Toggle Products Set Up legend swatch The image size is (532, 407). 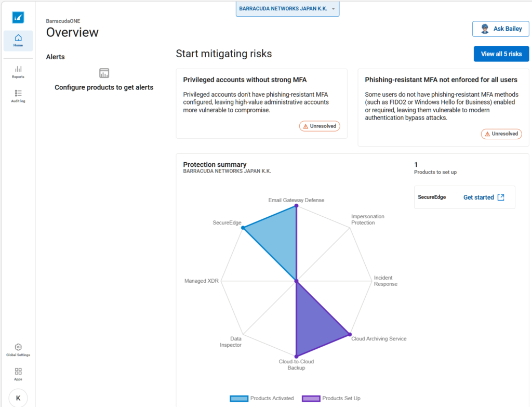[x=311, y=399]
